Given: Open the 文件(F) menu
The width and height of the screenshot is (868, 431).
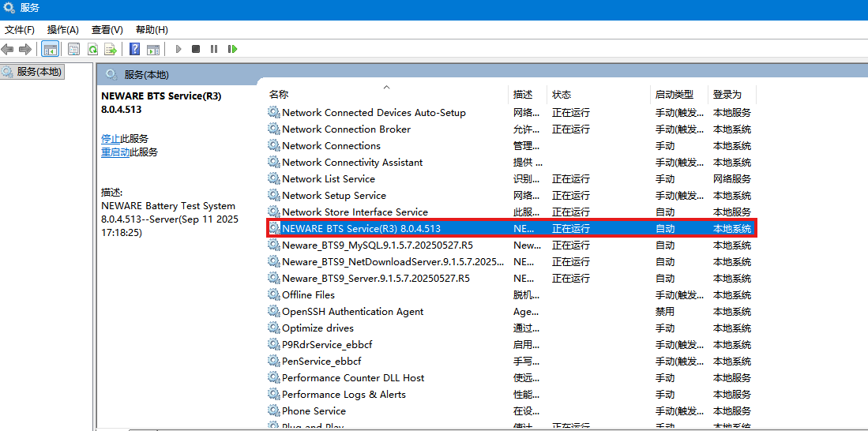Looking at the screenshot, I should [20, 29].
